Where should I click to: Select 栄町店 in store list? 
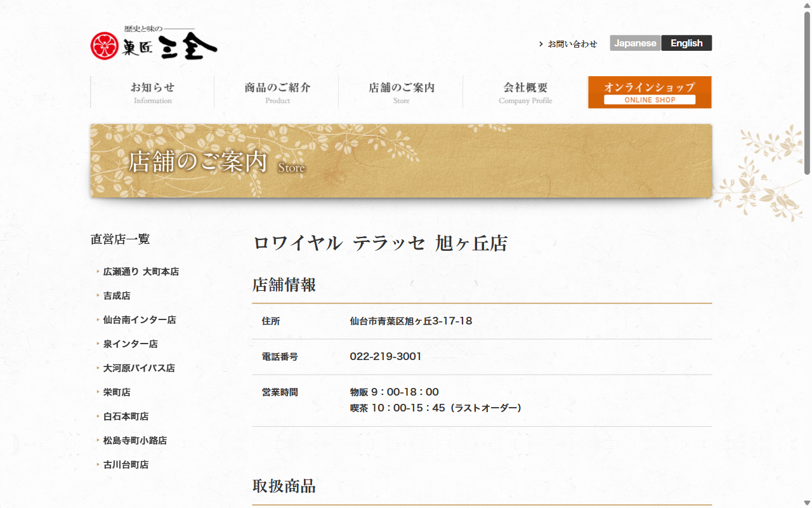pyautogui.click(x=117, y=392)
